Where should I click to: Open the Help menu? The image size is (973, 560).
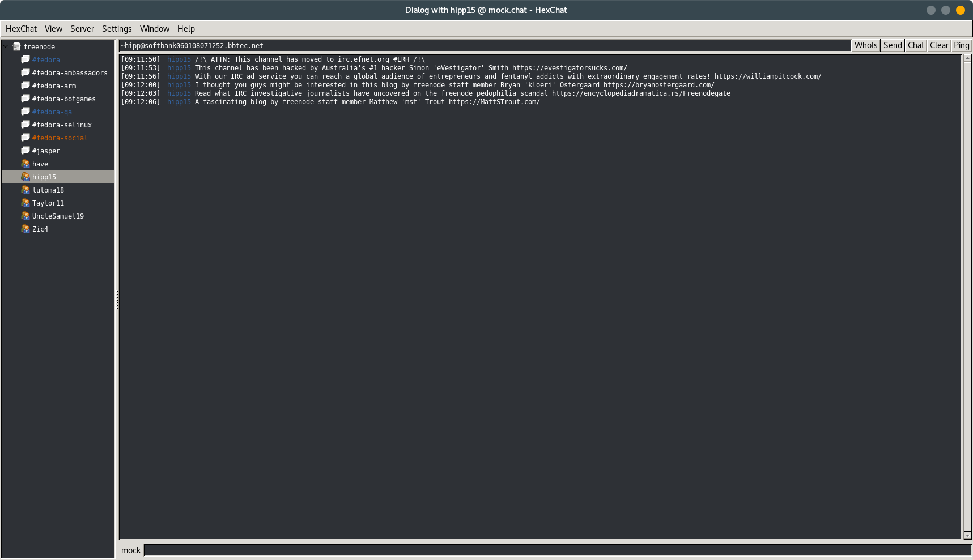click(x=186, y=29)
